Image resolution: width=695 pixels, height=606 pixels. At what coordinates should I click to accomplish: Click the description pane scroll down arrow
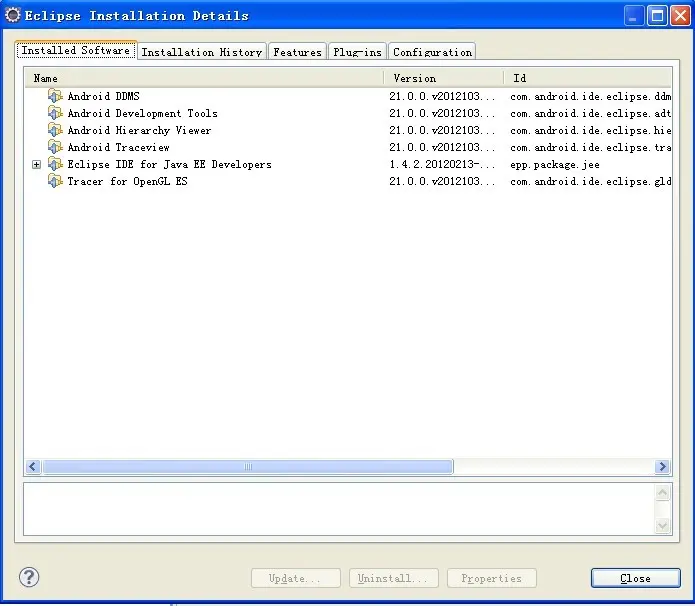(662, 525)
